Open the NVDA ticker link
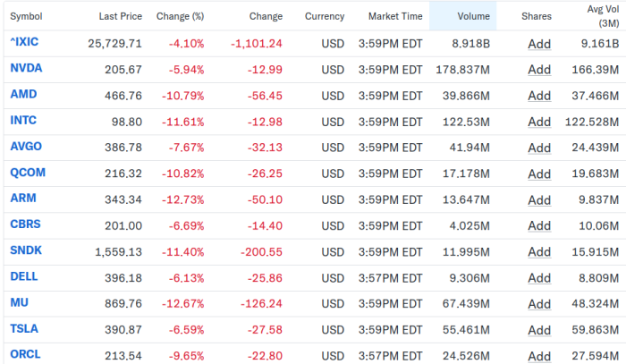The image size is (626, 364). tap(26, 68)
